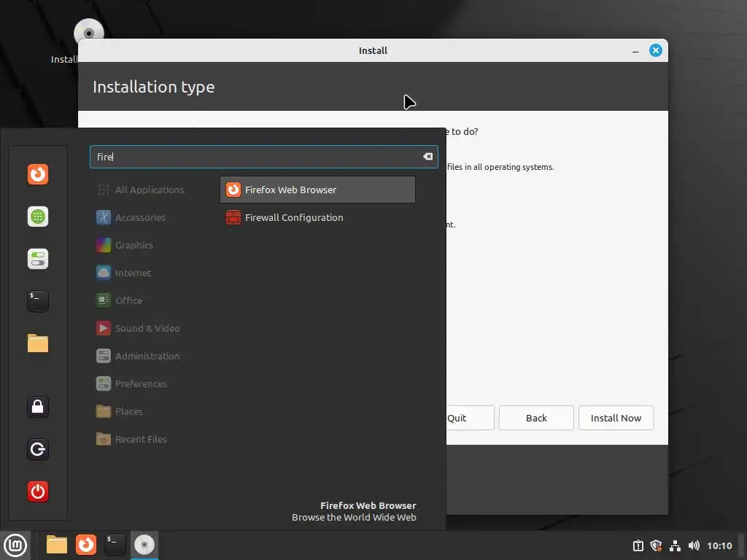Open the volume speaker tray icon
The height and width of the screenshot is (560, 747).
[694, 545]
